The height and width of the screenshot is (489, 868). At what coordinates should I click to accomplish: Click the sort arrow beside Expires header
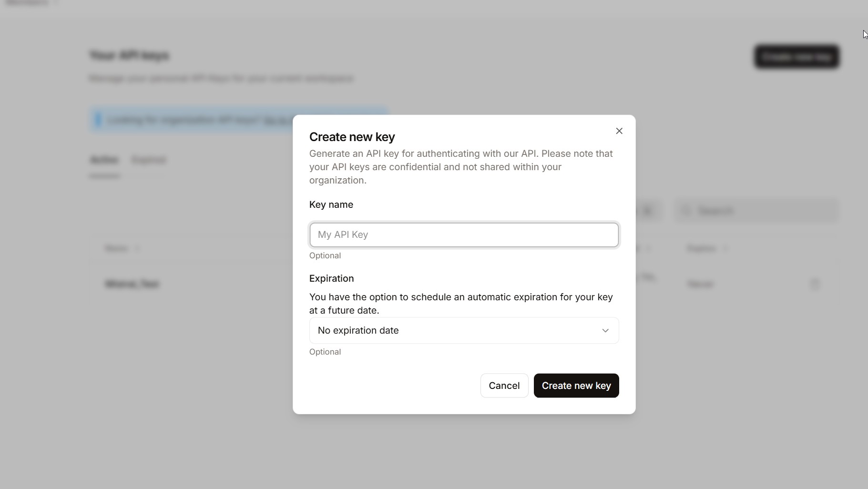click(725, 248)
